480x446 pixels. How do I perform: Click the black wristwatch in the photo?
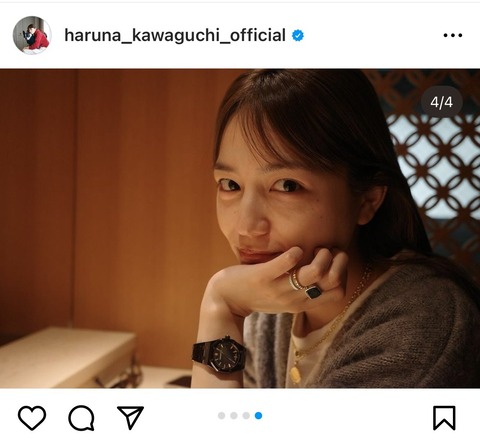pos(219,355)
